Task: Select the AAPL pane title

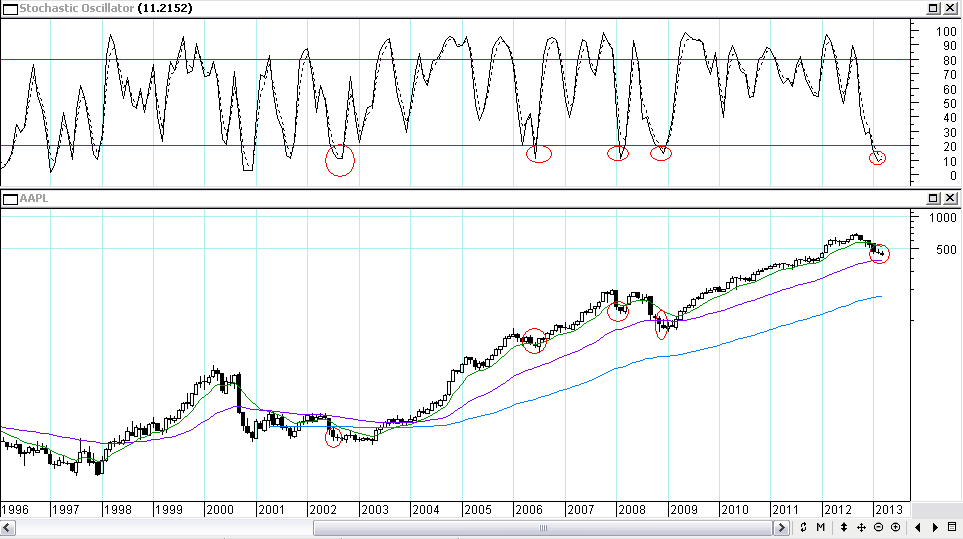Action: (x=34, y=198)
